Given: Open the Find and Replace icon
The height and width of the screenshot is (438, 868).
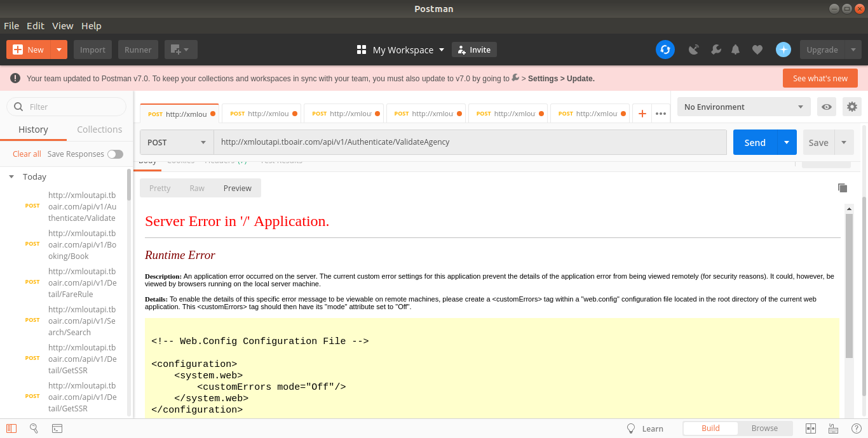Looking at the screenshot, I should pos(34,428).
